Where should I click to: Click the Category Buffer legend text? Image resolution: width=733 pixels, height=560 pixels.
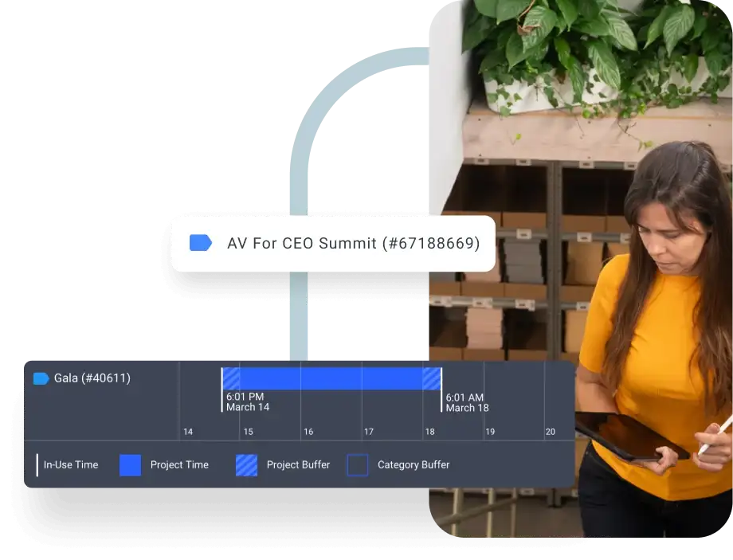pos(413,465)
